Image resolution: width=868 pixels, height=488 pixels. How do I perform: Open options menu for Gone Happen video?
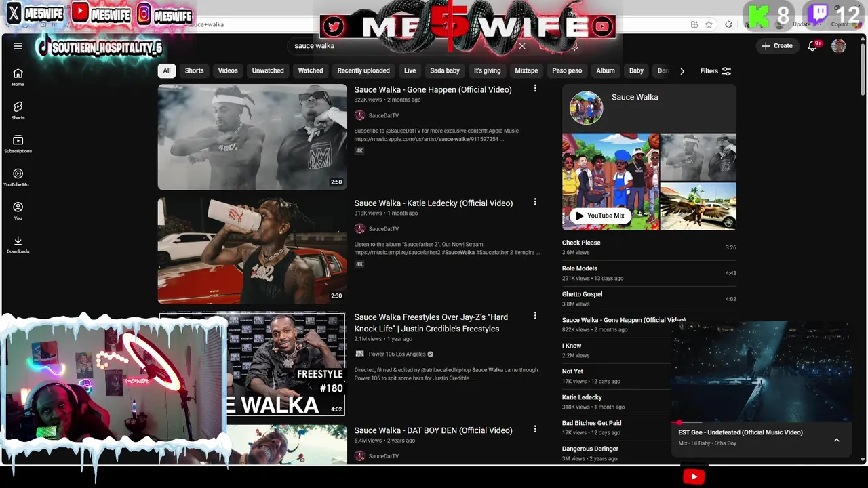[535, 89]
